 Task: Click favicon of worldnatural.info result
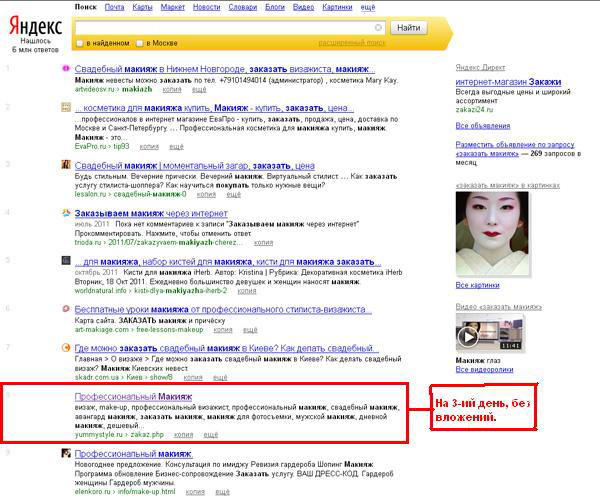pos(66,261)
